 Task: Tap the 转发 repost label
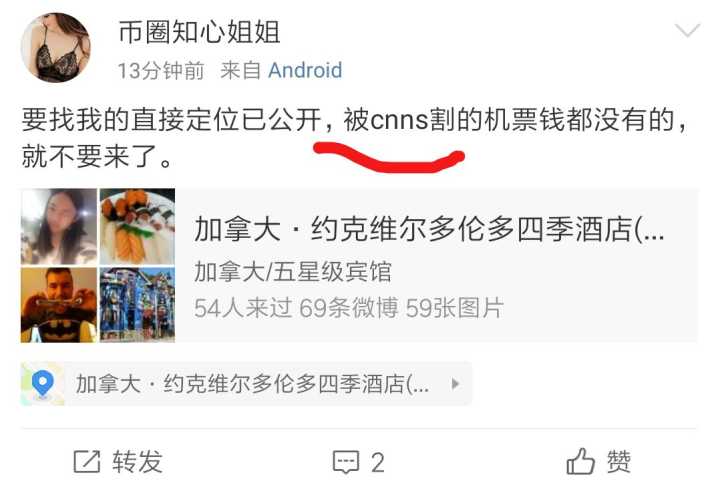coord(138,461)
